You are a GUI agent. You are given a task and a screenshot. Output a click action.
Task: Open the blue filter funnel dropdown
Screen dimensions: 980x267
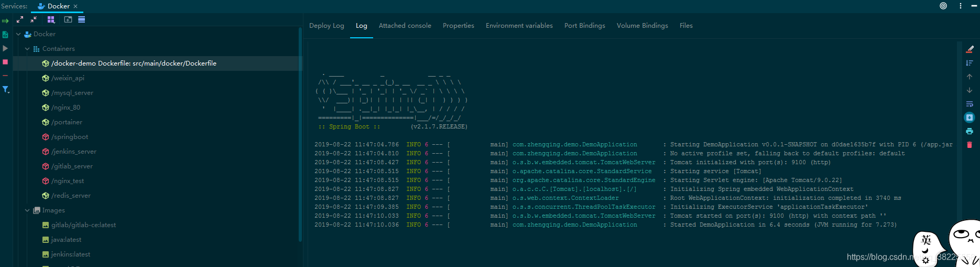[x=6, y=90]
